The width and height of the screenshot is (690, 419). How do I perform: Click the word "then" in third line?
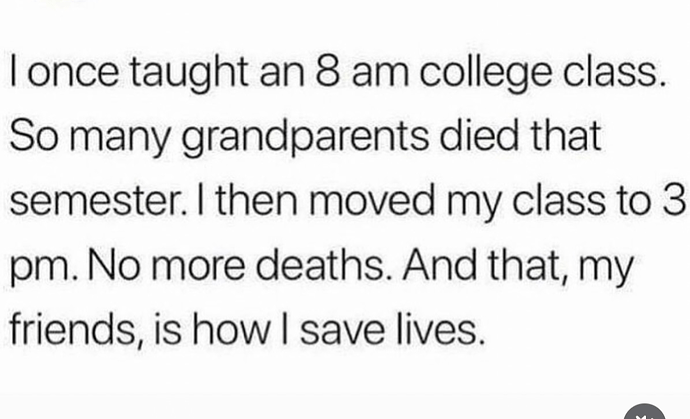[258, 201]
